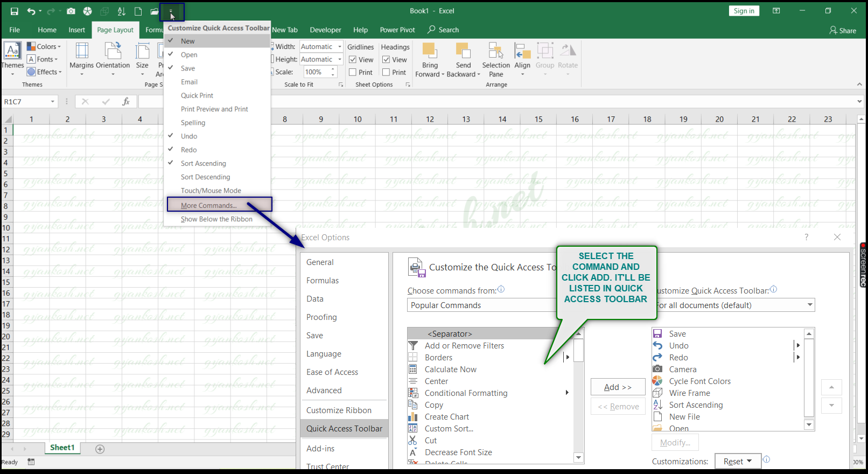Click the New File page icon in the title bar
The width and height of the screenshot is (868, 474).
(138, 11)
